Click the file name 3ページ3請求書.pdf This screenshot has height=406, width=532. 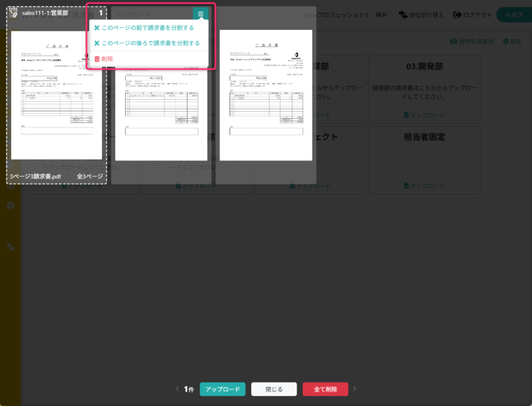tap(35, 176)
